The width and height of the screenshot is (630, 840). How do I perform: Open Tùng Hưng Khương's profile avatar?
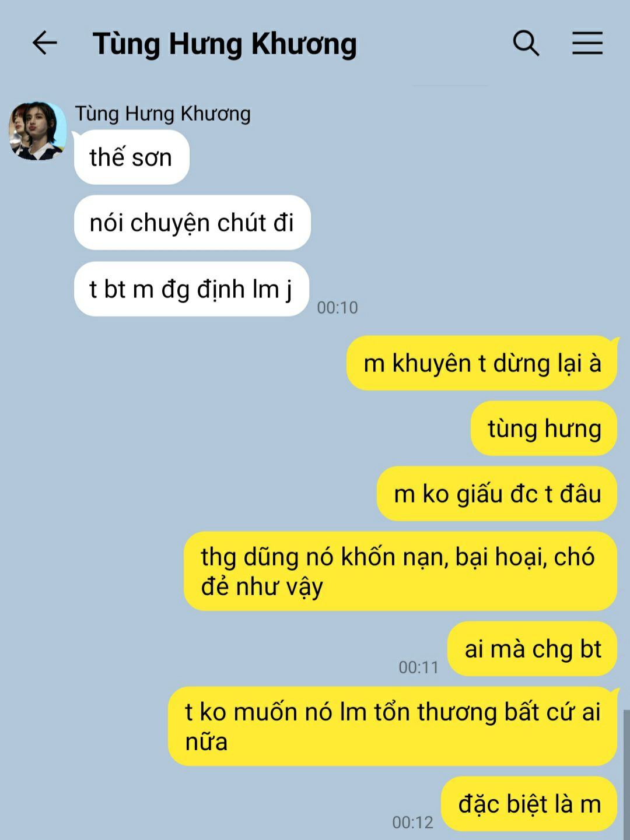tap(37, 131)
